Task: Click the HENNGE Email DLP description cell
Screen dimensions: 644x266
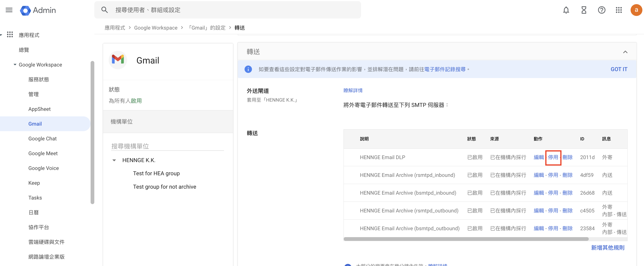Action: click(x=382, y=157)
